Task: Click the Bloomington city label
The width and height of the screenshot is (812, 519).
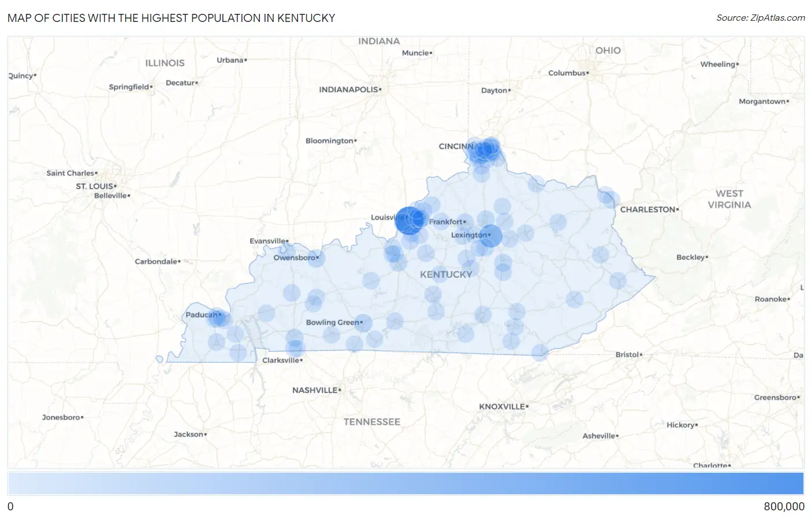Action: click(x=329, y=141)
